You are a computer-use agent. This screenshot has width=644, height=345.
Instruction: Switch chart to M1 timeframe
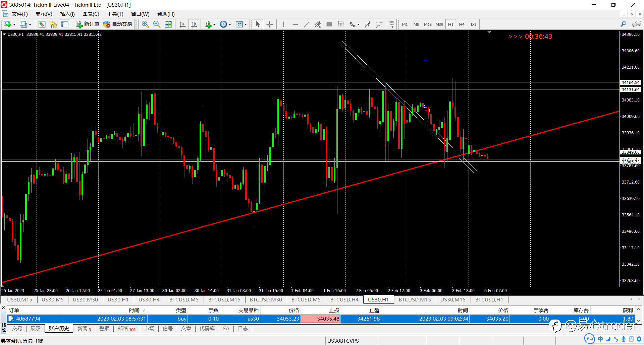pyautogui.click(x=405, y=24)
